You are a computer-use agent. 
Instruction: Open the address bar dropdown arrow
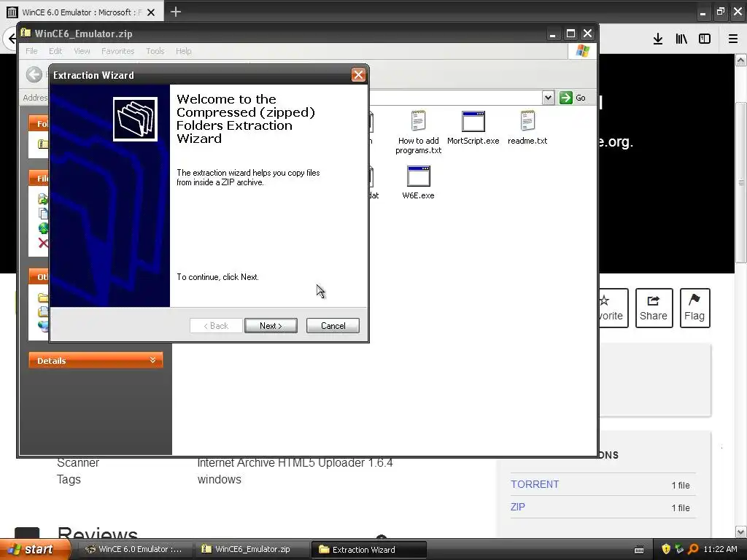click(548, 98)
